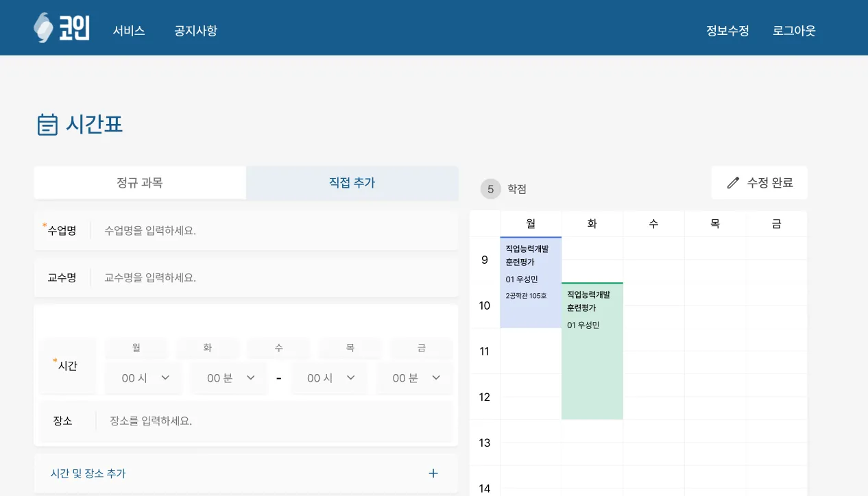Click the 월 column header in the timetable
The image size is (868, 496).
coord(531,224)
